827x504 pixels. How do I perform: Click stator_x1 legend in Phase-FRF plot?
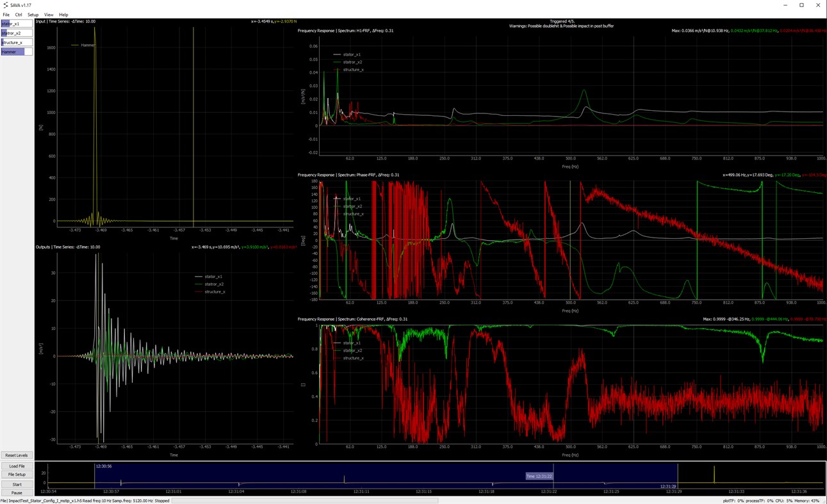[x=347, y=199]
